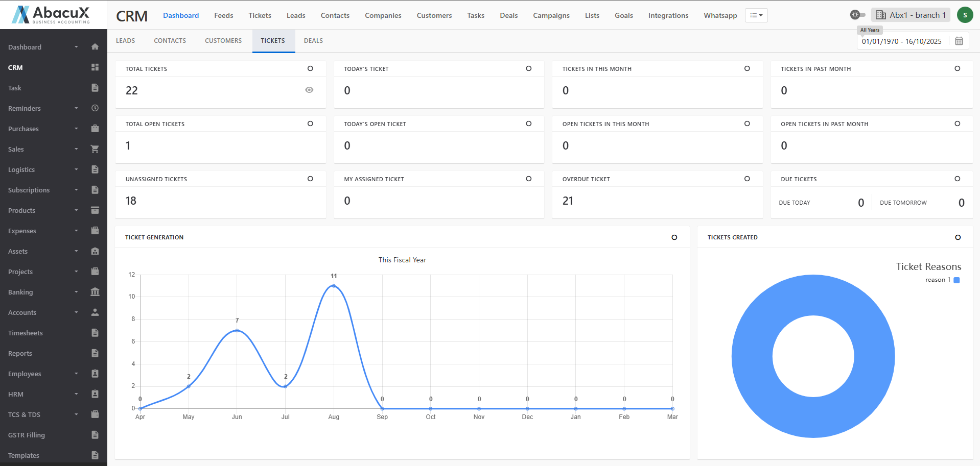The height and width of the screenshot is (466, 980).
Task: Click the green user avatar icon
Action: [965, 15]
